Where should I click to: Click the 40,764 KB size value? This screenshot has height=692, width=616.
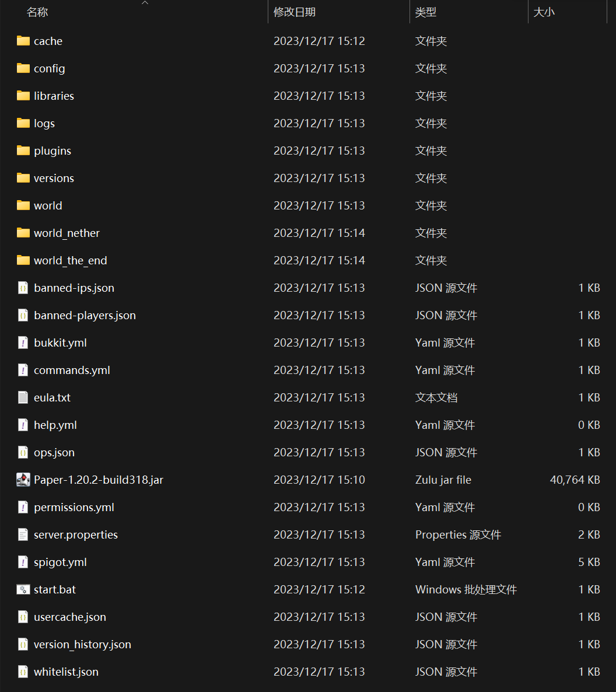(x=575, y=480)
